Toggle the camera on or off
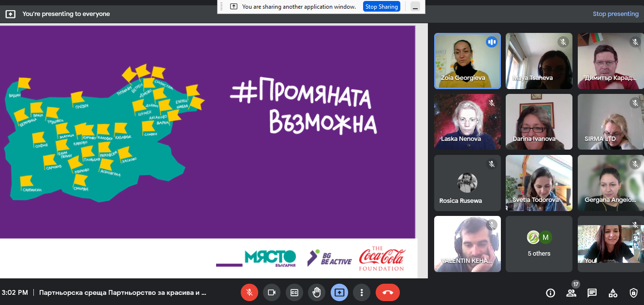The image size is (644, 305). (x=272, y=292)
